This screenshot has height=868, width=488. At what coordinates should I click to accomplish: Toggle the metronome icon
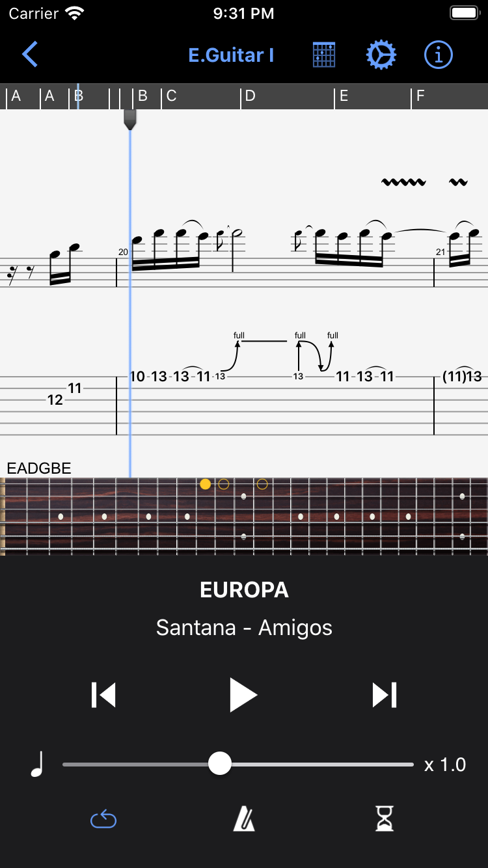tap(244, 819)
